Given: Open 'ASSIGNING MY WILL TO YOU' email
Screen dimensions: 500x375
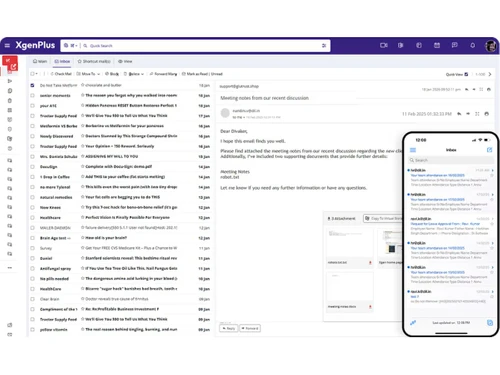Looking at the screenshot, I should click(x=112, y=157).
